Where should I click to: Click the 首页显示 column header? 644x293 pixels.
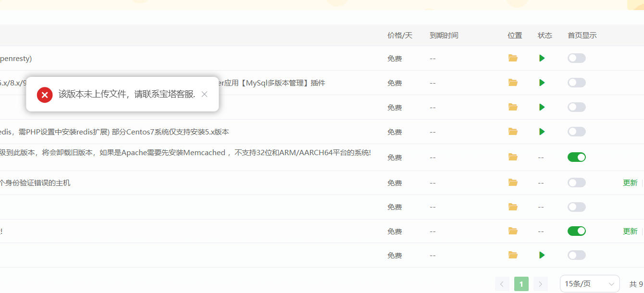click(x=582, y=36)
